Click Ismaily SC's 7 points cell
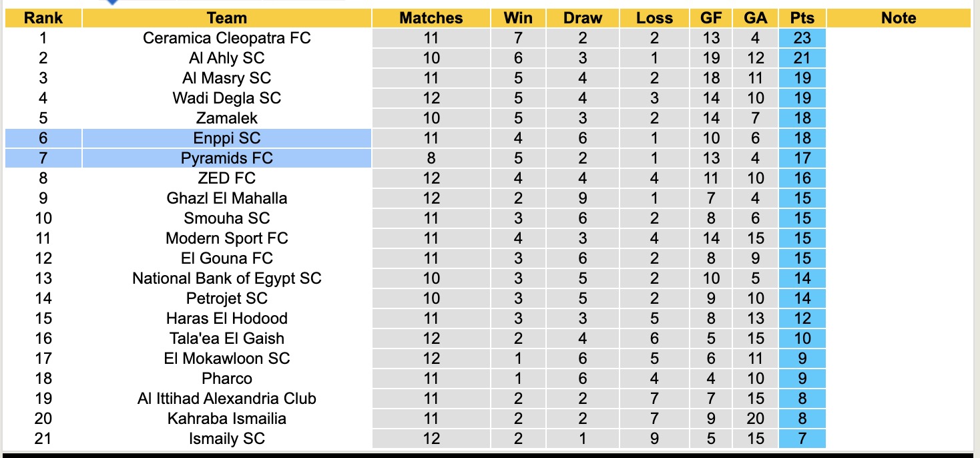980x458 pixels. (802, 439)
